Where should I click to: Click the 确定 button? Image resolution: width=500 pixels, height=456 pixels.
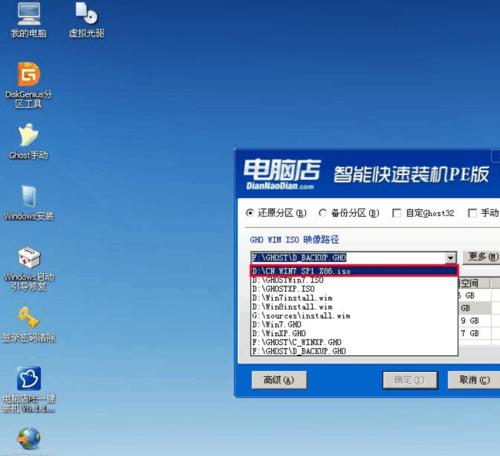[410, 380]
